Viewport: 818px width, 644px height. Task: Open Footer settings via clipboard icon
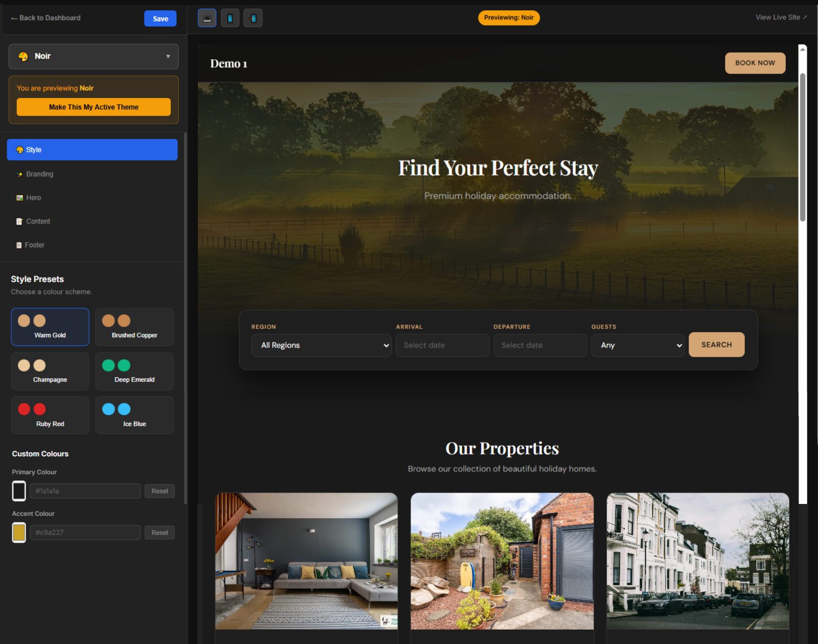click(19, 244)
